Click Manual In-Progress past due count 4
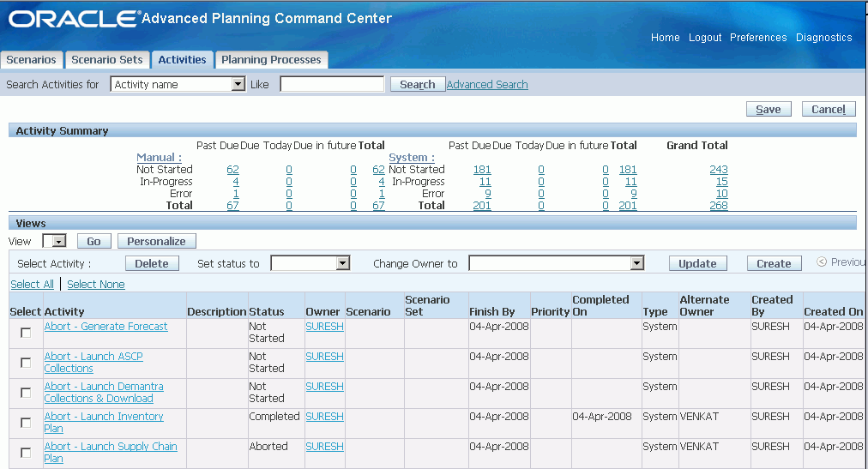The width and height of the screenshot is (868, 469). tap(236, 182)
